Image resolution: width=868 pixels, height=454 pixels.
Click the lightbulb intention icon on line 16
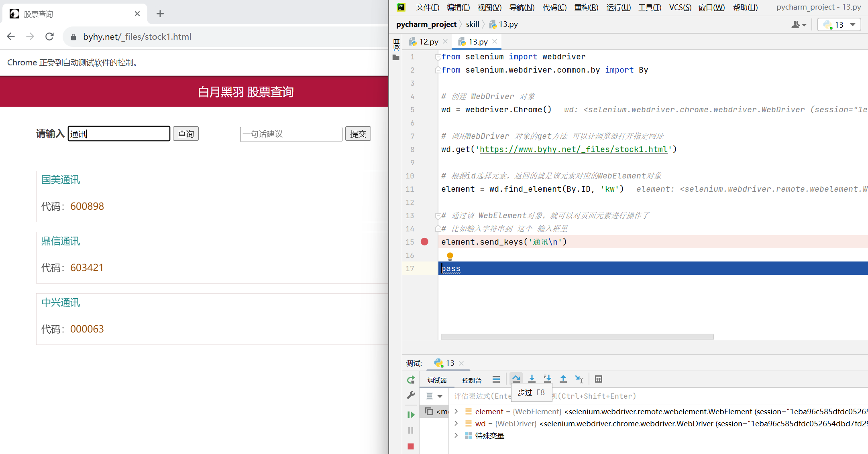(x=450, y=256)
